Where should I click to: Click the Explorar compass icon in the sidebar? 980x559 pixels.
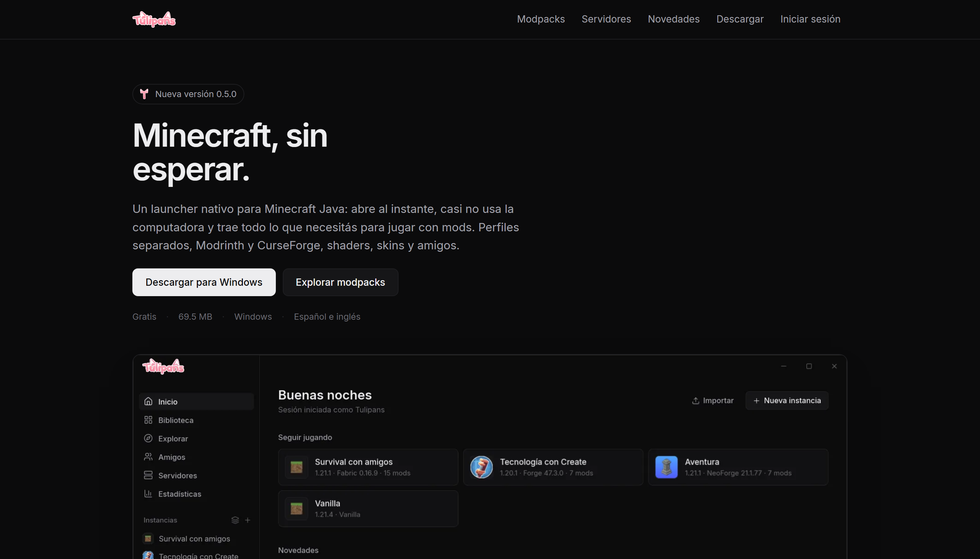pyautogui.click(x=148, y=438)
